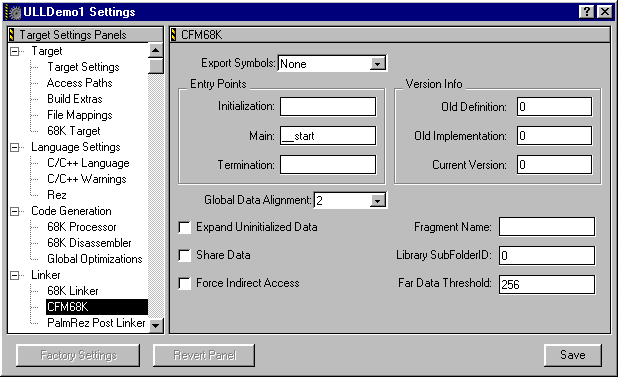The image size is (618, 377).
Task: Open PalmRez Post Linker panel
Action: tap(96, 323)
